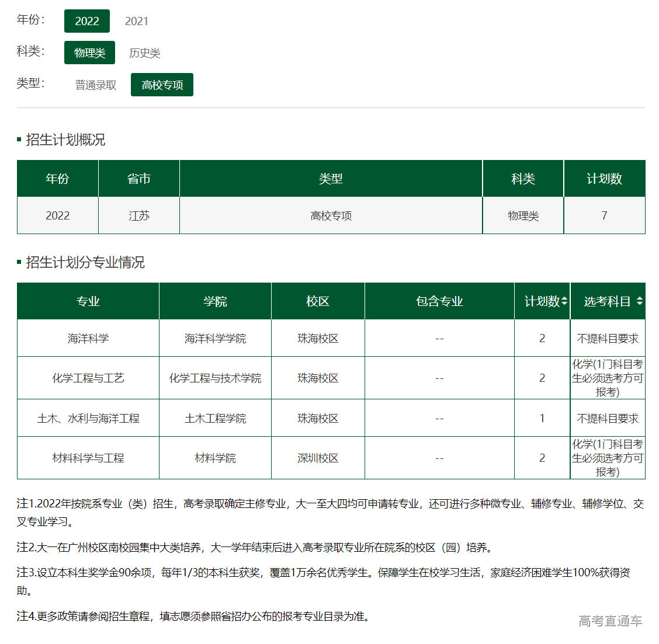Click the 物理类 filter option

click(x=89, y=53)
